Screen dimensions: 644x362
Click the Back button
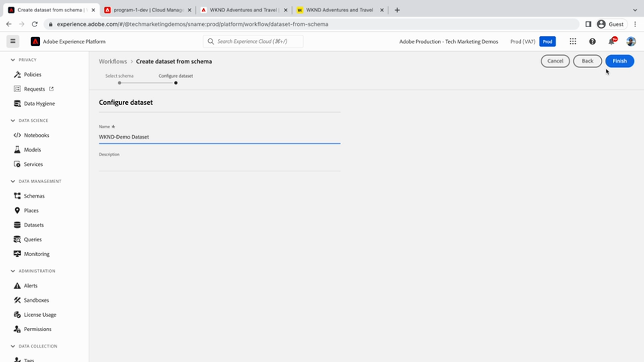587,61
